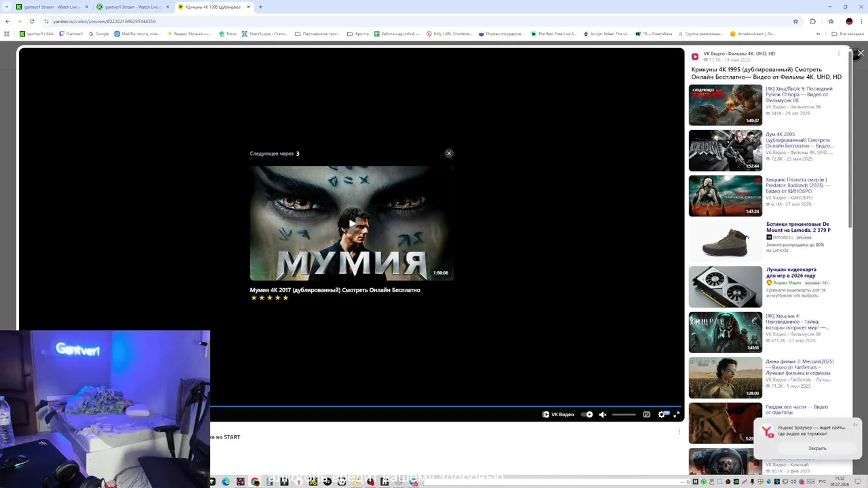Open the Яндекс Музыка bookmark
This screenshot has width=868, height=488.
(188, 33)
